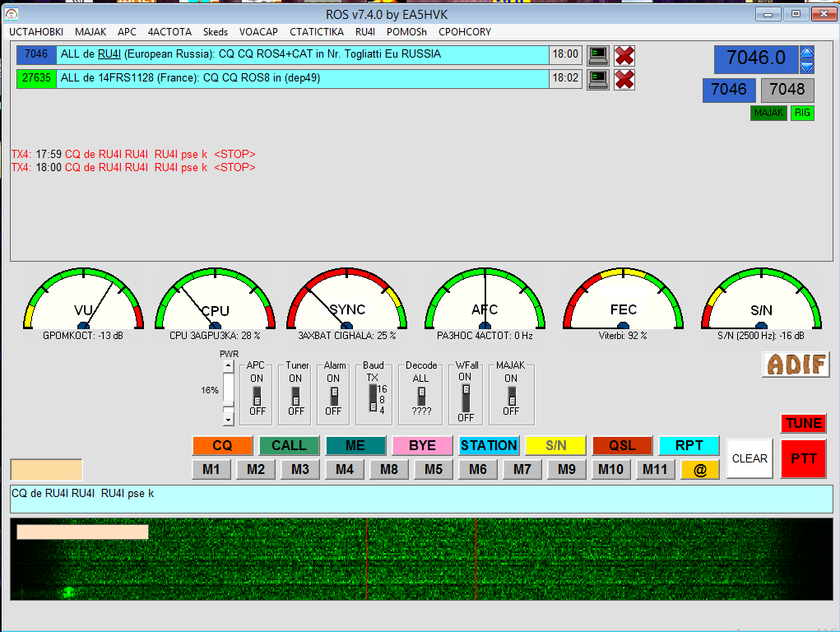The image size is (840, 632).
Task: Decrease frequency with the down arrow
Action: point(807,66)
